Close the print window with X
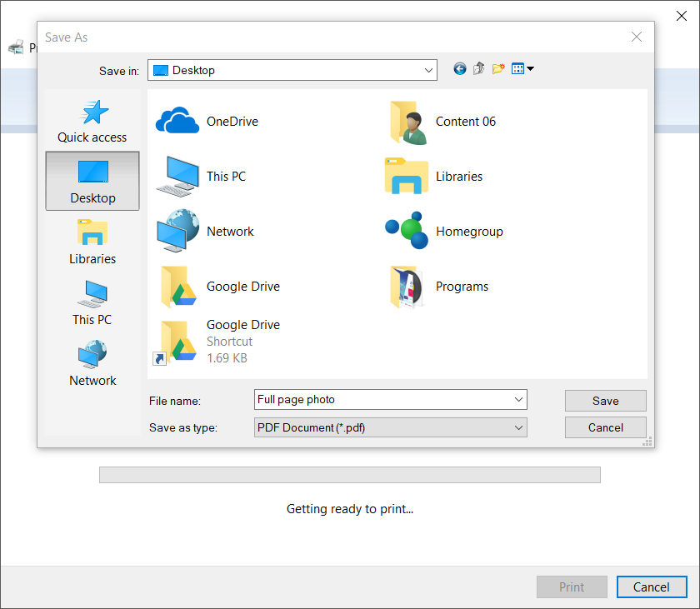The height and width of the screenshot is (609, 700). (x=682, y=16)
